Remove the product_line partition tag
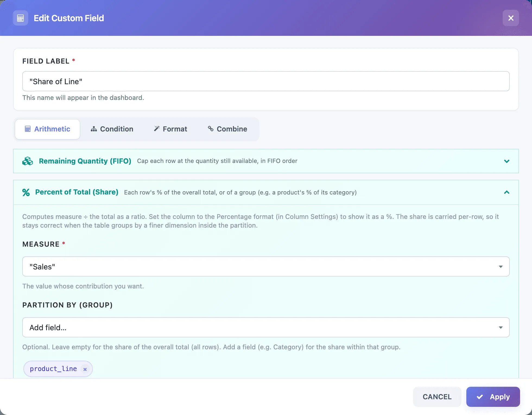The width and height of the screenshot is (532, 415). coord(85,369)
